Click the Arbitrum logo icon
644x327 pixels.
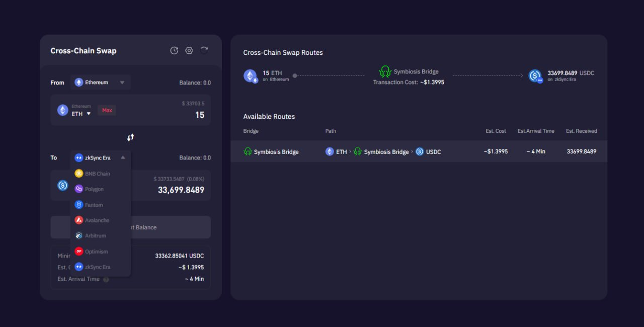[79, 236]
